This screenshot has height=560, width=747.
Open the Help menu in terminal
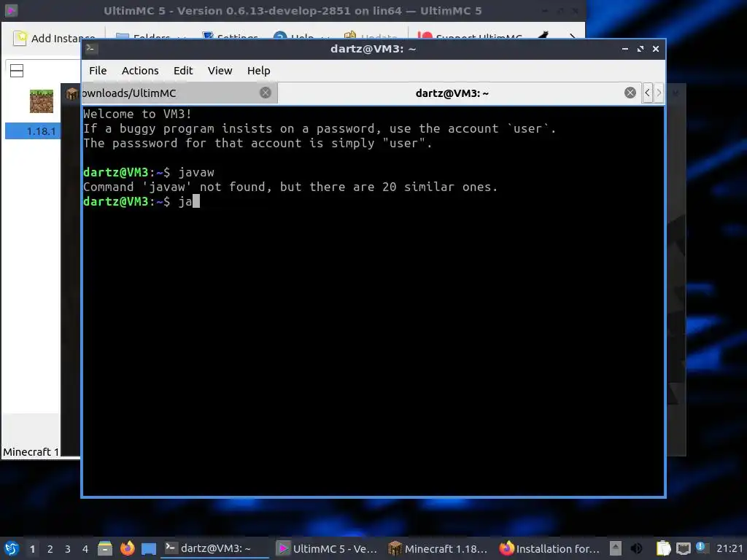pos(259,71)
